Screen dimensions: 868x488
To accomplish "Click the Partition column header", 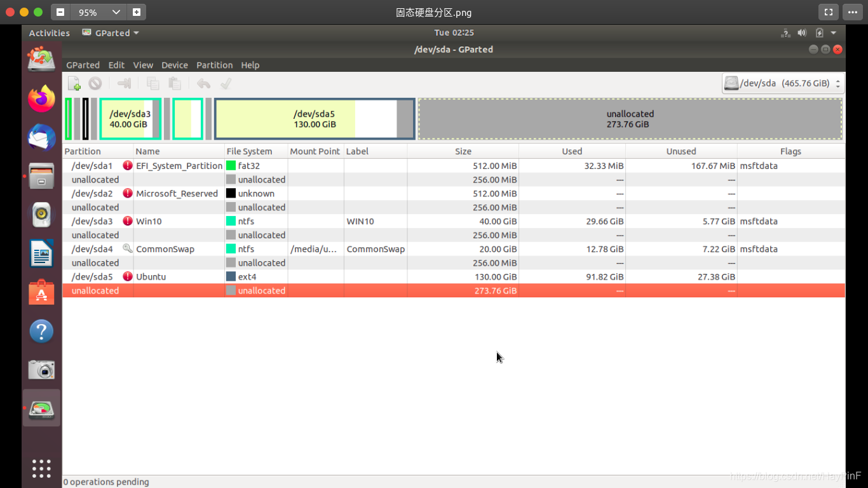I will pos(98,151).
